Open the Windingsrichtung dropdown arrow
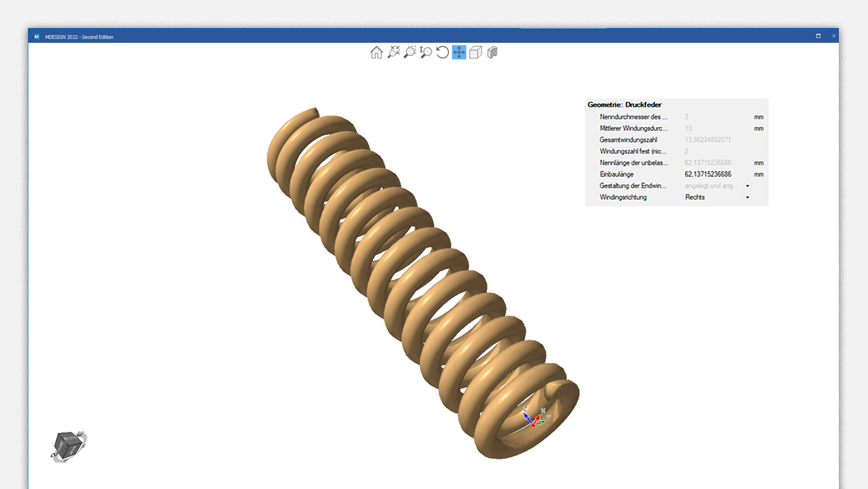 [x=747, y=197]
